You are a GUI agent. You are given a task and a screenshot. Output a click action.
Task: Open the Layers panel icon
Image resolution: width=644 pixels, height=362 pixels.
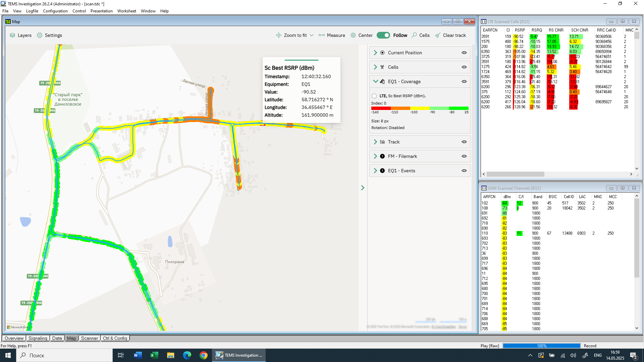12,35
